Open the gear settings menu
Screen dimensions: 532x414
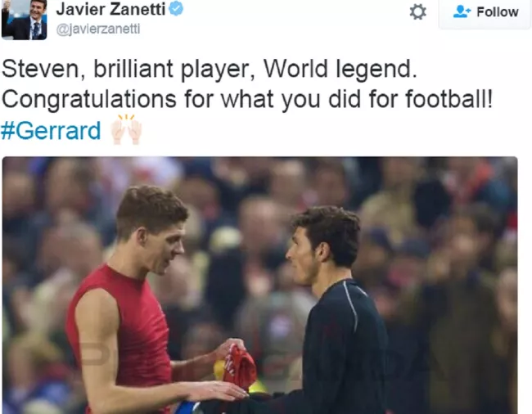tap(417, 12)
